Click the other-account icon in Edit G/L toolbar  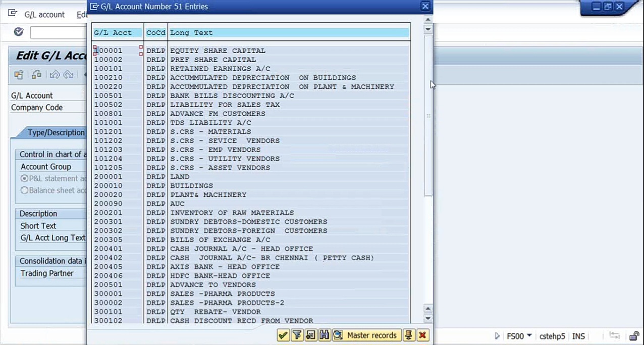[x=19, y=75]
